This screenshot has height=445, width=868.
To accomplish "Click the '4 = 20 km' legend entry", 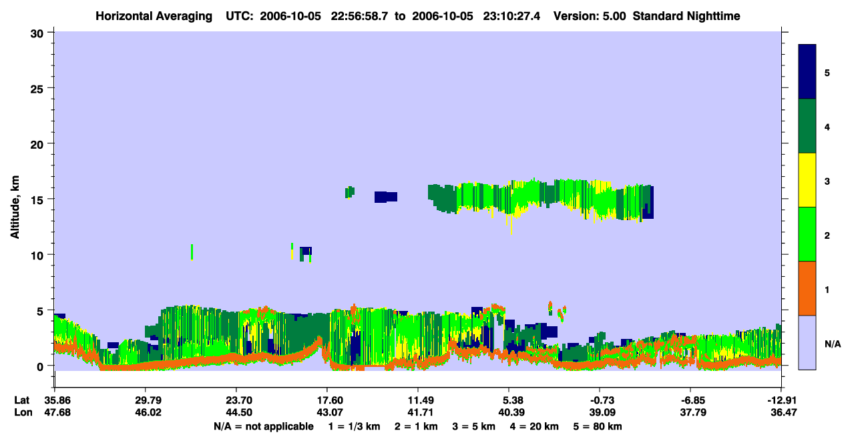I will (x=534, y=426).
